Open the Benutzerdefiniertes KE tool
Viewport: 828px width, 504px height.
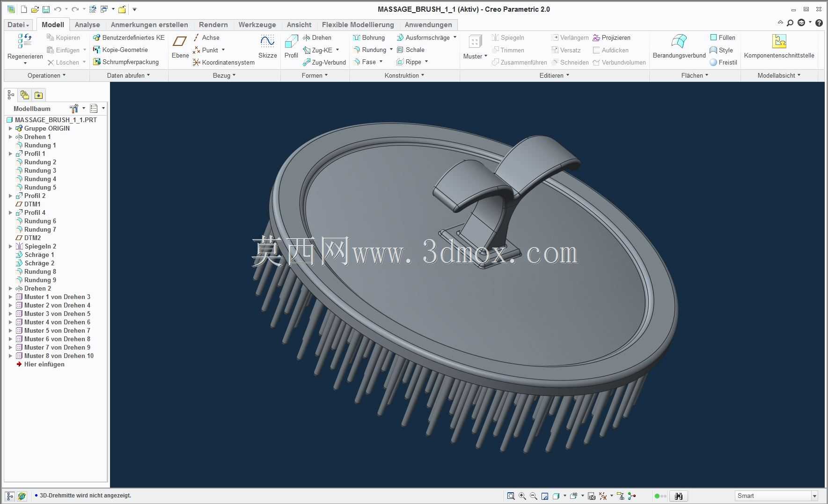coord(129,37)
